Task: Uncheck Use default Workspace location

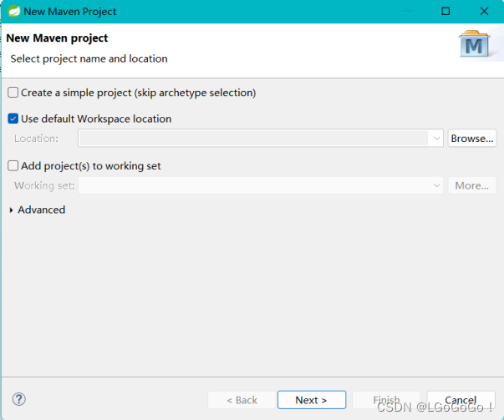Action: [13, 119]
